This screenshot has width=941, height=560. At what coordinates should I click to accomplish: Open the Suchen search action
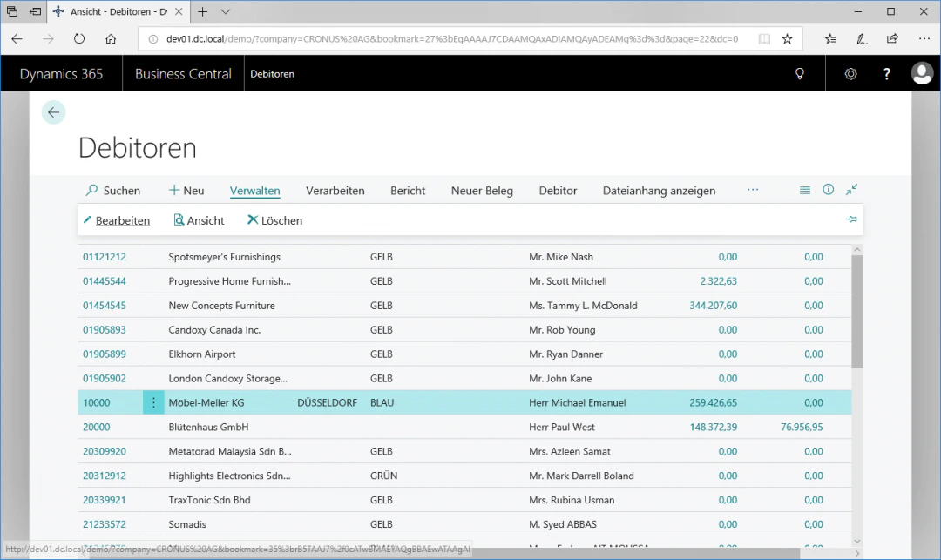pos(112,191)
